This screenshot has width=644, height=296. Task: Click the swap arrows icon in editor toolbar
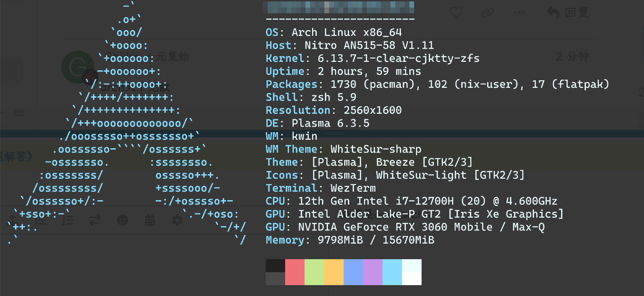[x=95, y=220]
